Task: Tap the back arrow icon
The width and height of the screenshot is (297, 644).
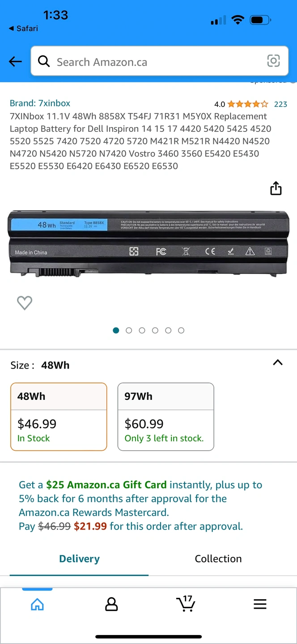Action: (15, 62)
